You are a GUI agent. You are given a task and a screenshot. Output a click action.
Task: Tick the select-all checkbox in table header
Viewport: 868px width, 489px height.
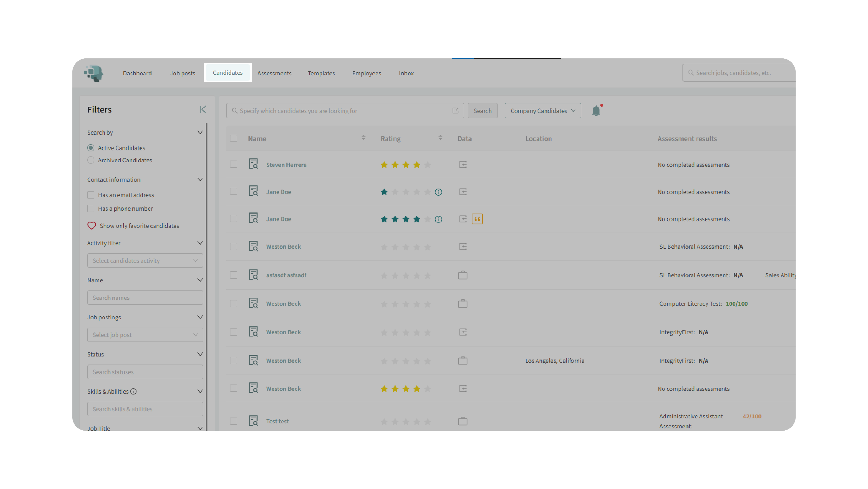coord(233,138)
